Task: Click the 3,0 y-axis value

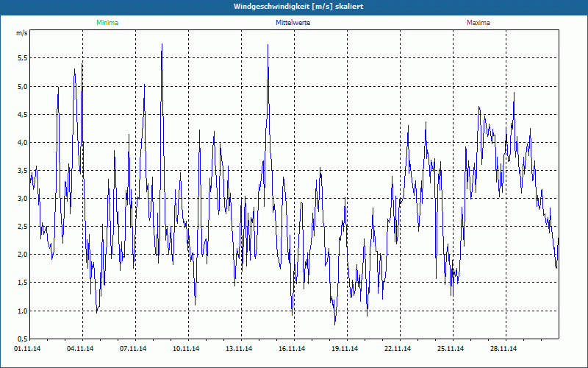Action: click(22, 199)
